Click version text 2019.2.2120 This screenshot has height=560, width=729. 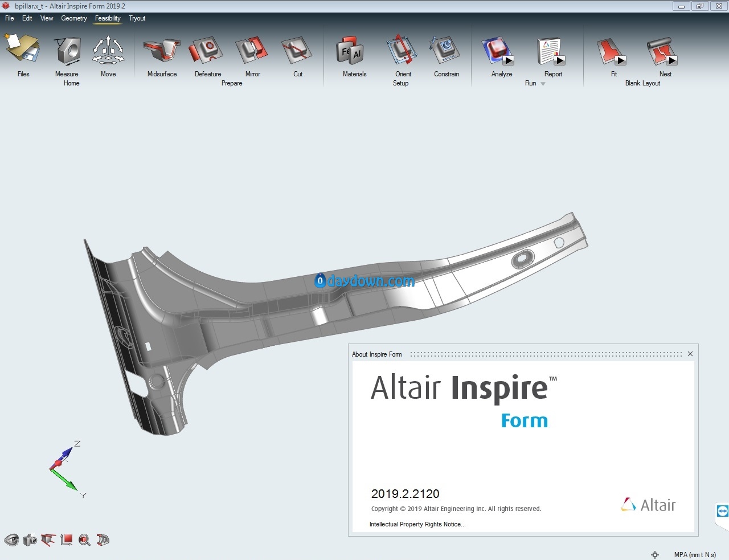click(406, 494)
